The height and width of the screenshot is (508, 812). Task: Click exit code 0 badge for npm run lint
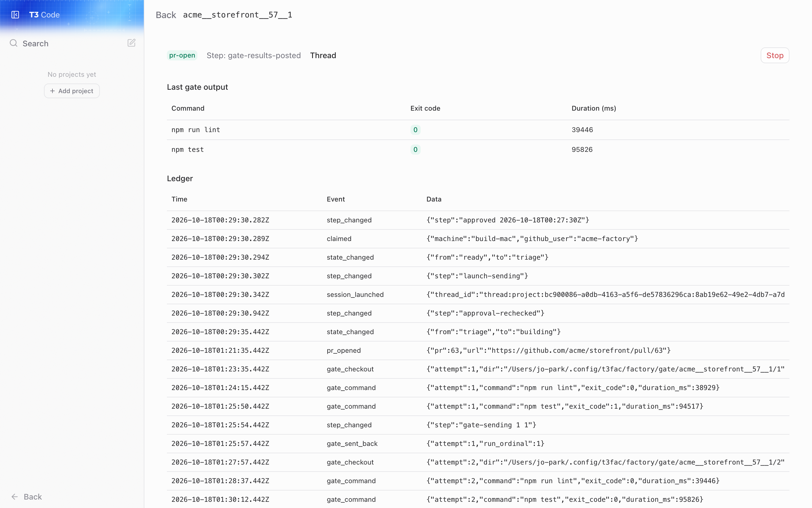tap(415, 130)
